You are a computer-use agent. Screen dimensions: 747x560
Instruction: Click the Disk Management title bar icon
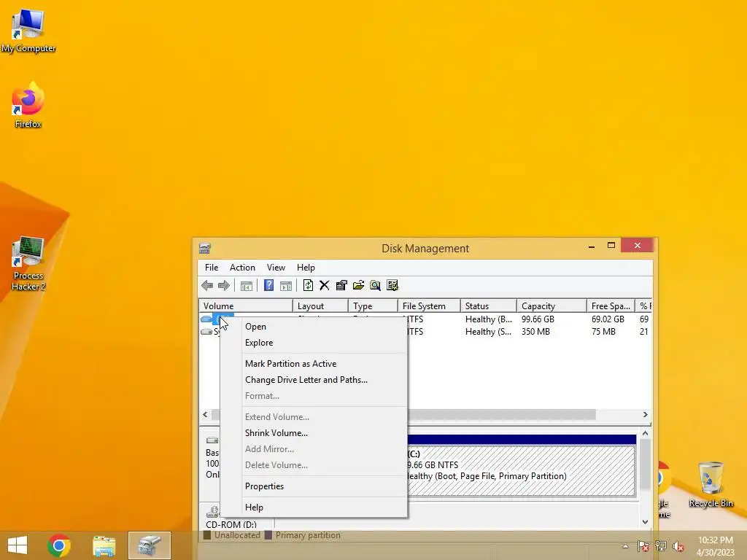click(205, 248)
